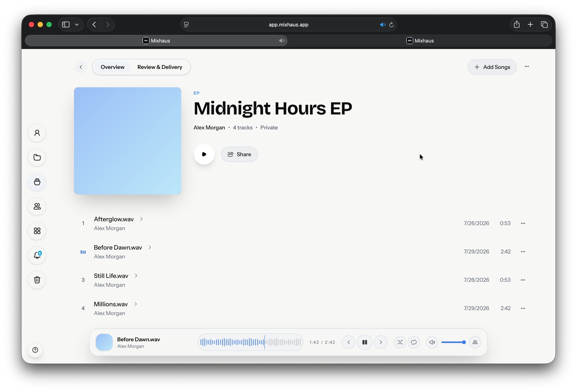This screenshot has width=577, height=392.
Task: Toggle the Safari sidebar button
Action: tap(66, 24)
